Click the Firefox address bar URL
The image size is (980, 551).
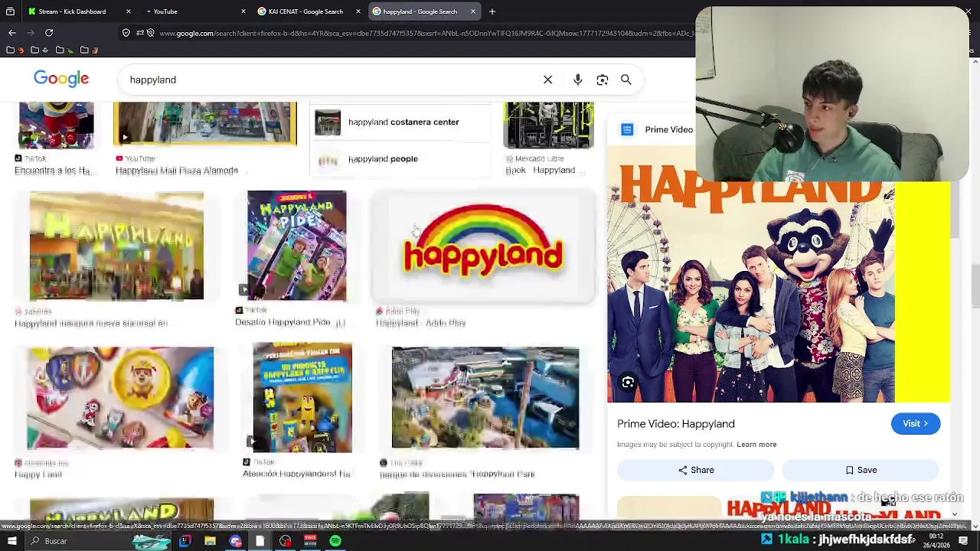pos(425,33)
